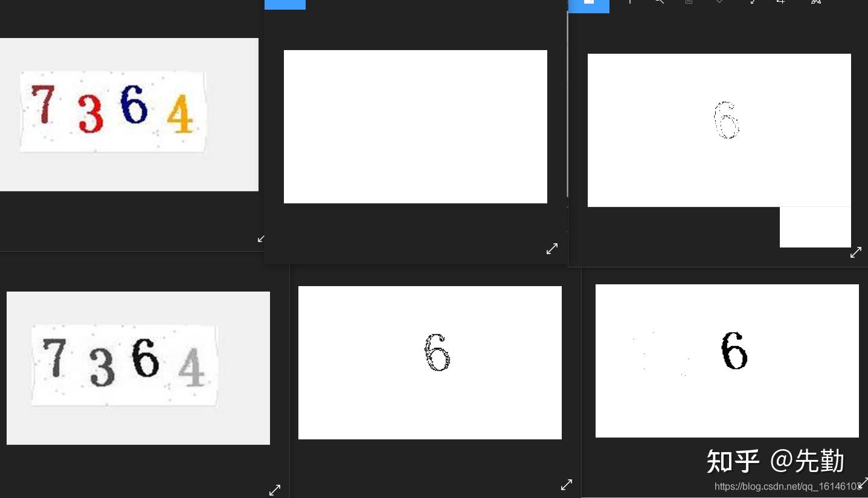Select the solid black 6 image
This screenshot has width=868, height=498.
pos(727,361)
